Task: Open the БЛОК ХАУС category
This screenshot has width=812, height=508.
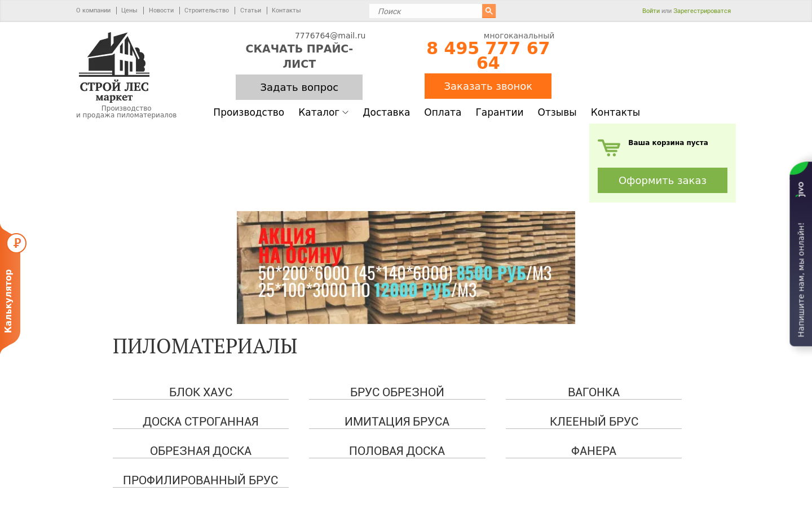Action: point(201,392)
